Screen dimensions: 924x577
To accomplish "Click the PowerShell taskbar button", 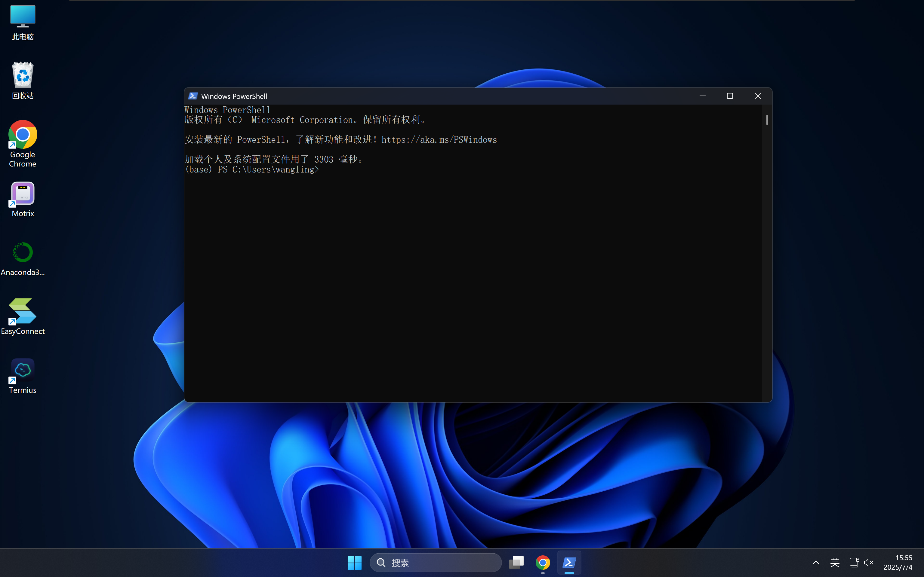I will point(569,563).
